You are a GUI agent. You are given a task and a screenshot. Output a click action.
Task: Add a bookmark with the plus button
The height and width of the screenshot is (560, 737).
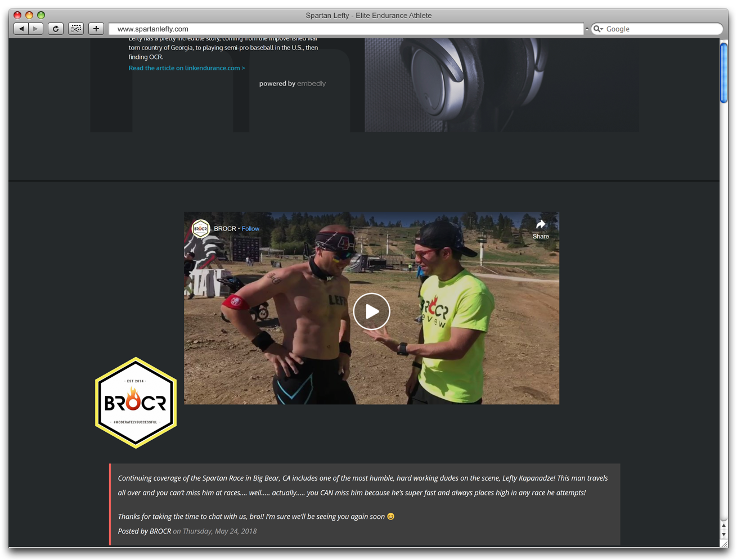[96, 29]
